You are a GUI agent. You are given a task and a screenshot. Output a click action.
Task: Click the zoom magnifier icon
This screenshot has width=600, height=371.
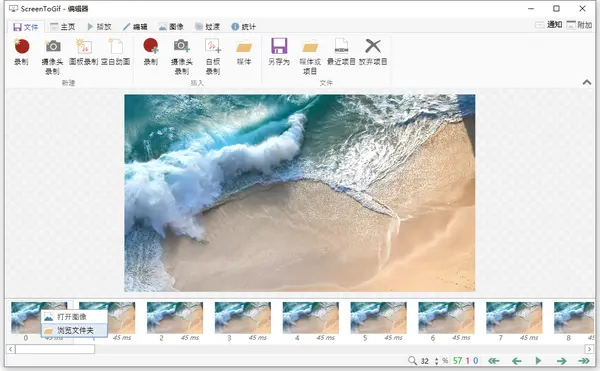tap(412, 361)
